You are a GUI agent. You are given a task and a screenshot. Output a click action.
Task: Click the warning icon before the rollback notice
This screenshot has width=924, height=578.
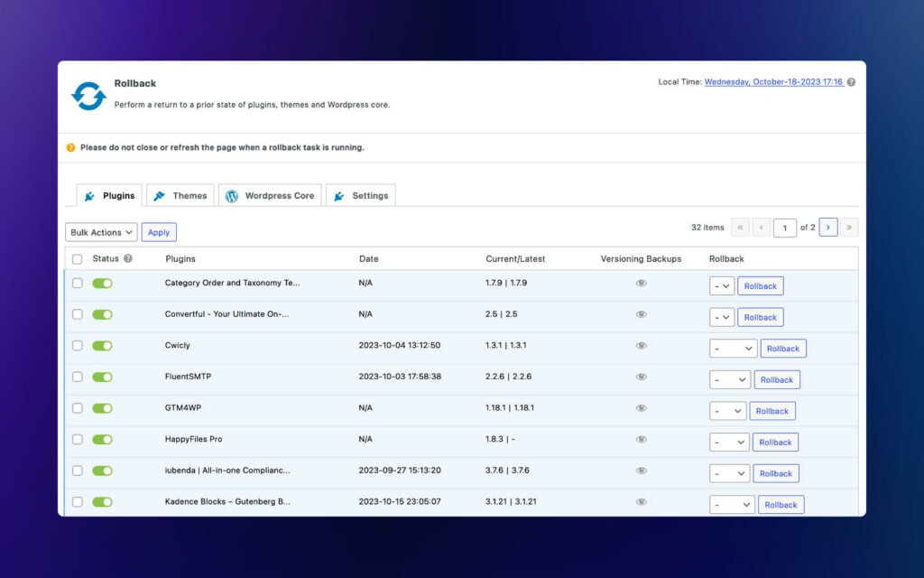tap(70, 147)
